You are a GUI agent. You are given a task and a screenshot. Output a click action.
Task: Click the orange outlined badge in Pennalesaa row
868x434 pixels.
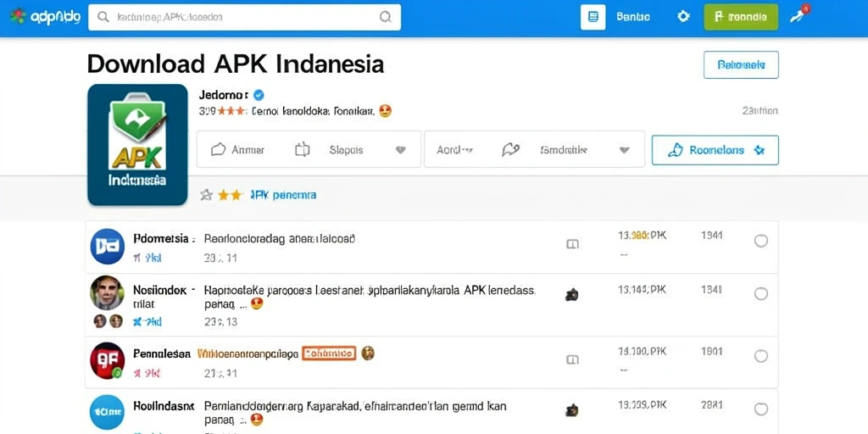[328, 353]
